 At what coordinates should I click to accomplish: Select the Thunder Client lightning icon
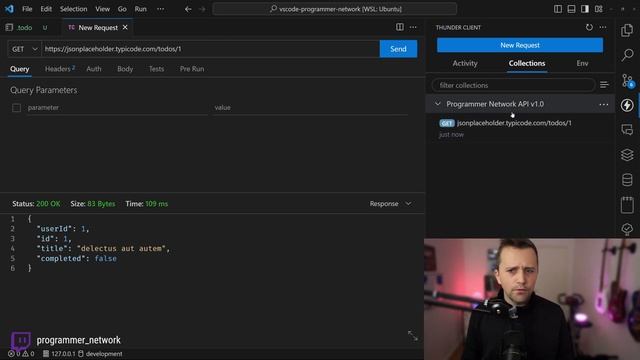(627, 105)
